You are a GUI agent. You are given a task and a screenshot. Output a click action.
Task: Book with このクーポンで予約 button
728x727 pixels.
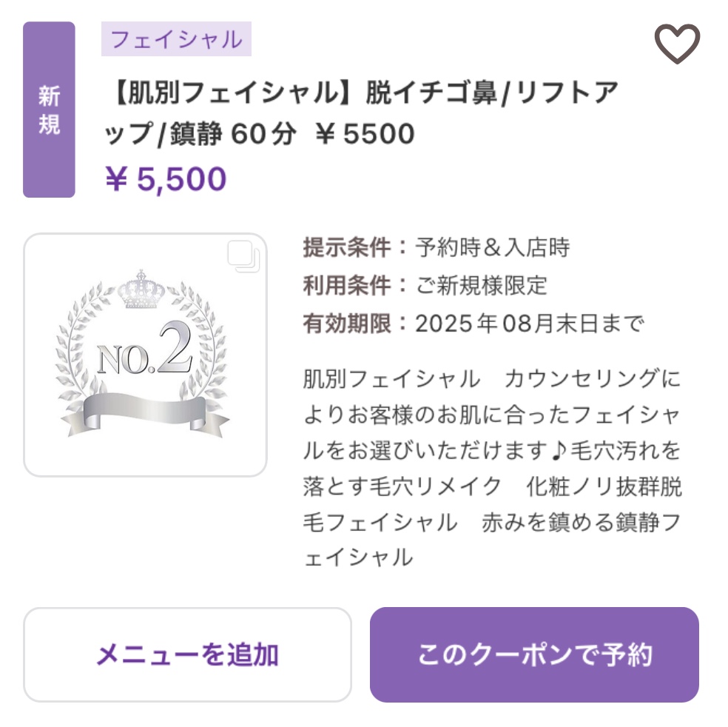click(534, 655)
